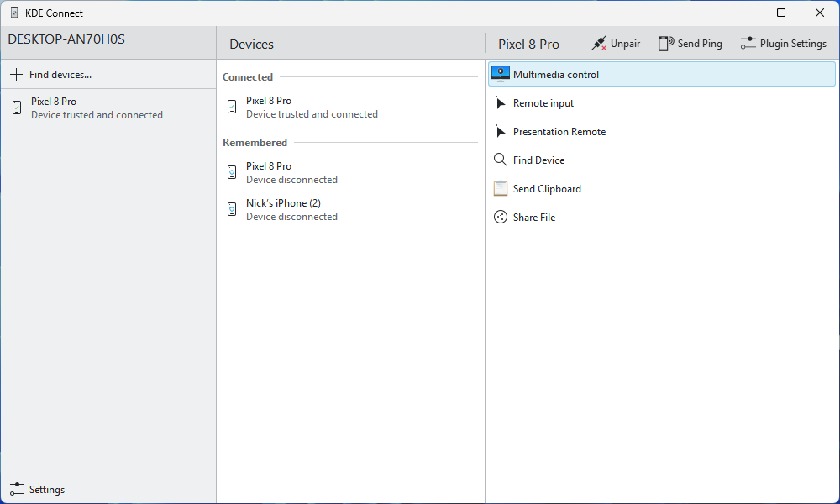Click the Presentation Remote pointer icon
This screenshot has height=504, width=840.
[x=501, y=132]
